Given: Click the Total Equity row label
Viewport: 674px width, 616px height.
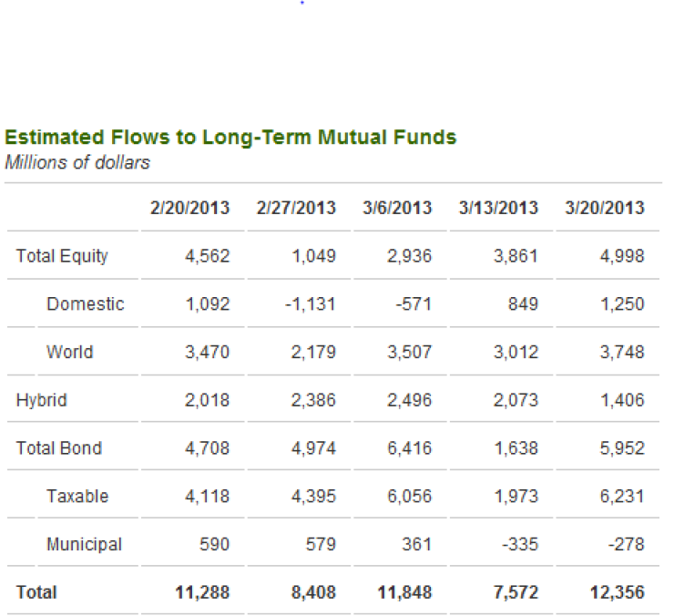Looking at the screenshot, I should 62,256.
